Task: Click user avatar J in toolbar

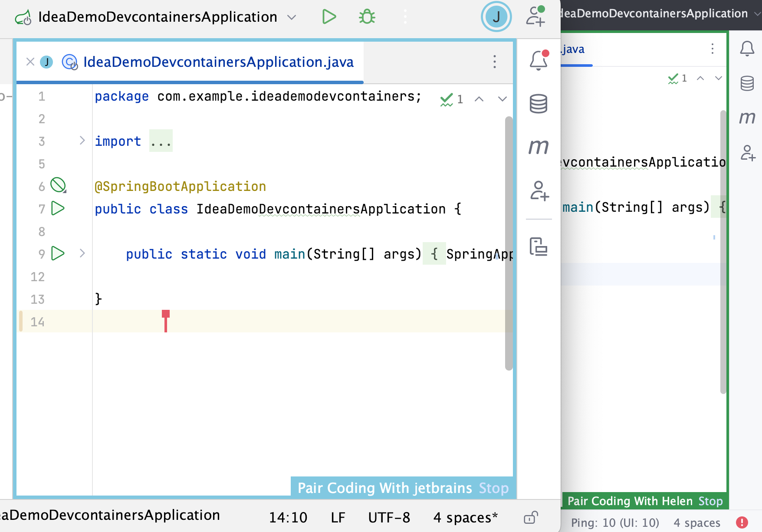Action: click(496, 17)
